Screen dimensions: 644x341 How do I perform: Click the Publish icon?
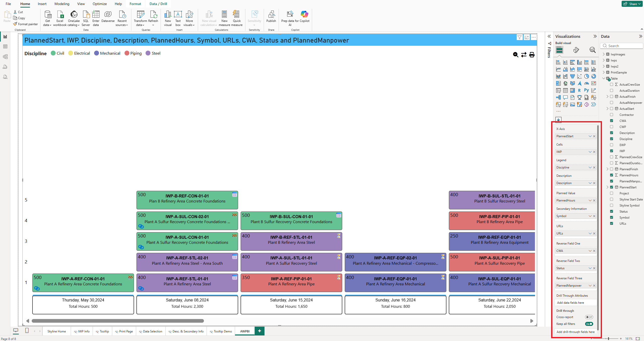tap(271, 17)
